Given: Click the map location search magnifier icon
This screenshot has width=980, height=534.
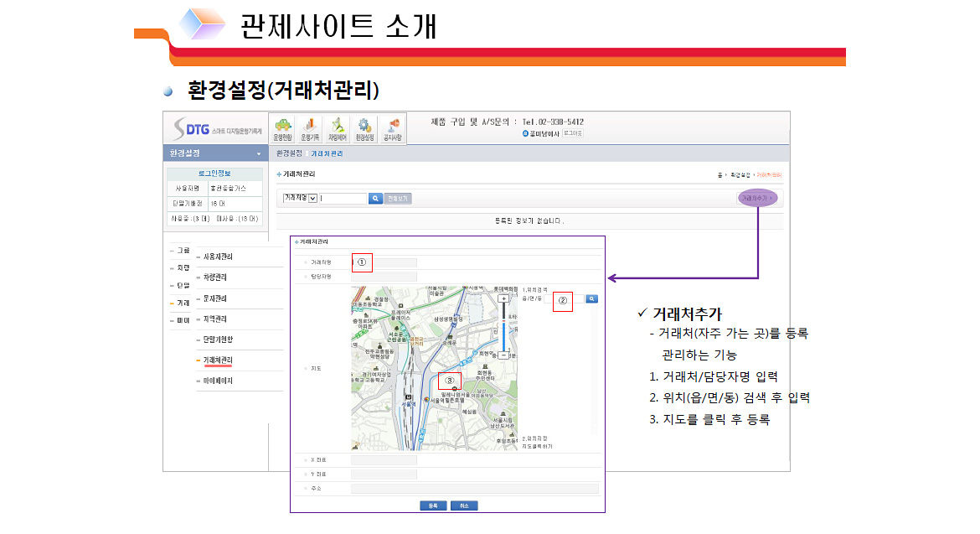Looking at the screenshot, I should 591,298.
